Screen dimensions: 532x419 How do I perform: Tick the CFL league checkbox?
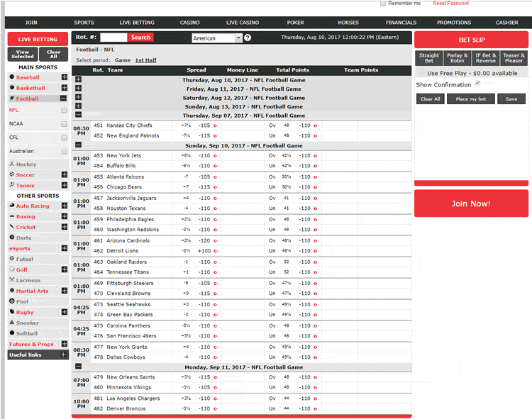point(64,138)
